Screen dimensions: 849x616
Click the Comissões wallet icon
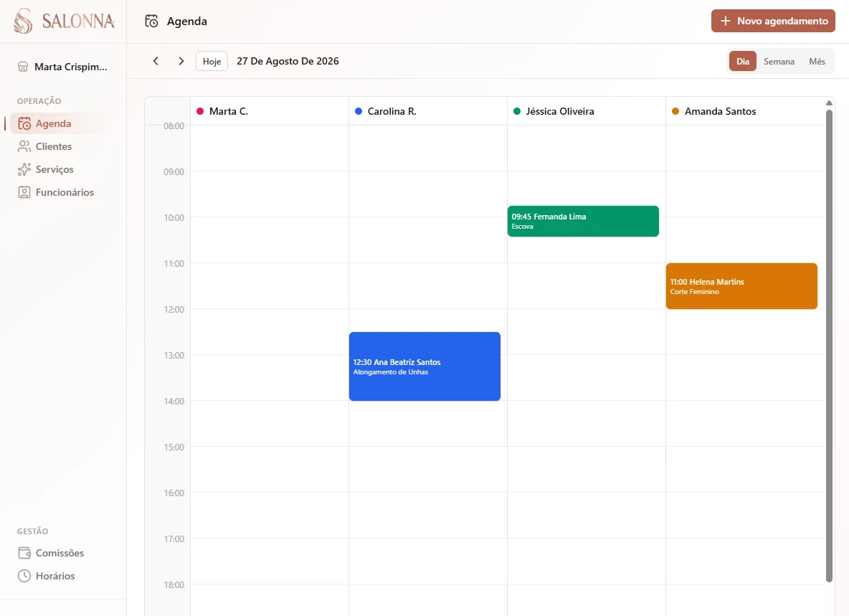pyautogui.click(x=24, y=553)
